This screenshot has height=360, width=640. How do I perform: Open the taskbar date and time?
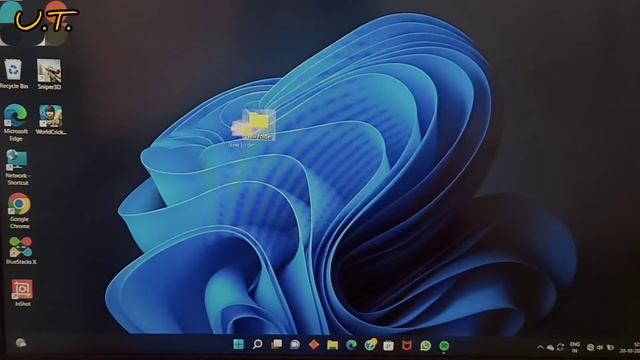(630, 348)
